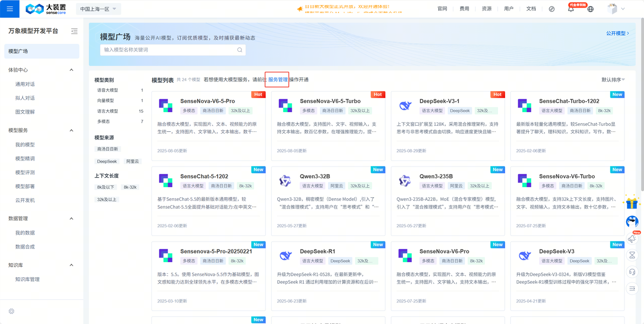Toggle the 阿里云 model source filter
Screen dimensions: 644x324
click(133, 161)
